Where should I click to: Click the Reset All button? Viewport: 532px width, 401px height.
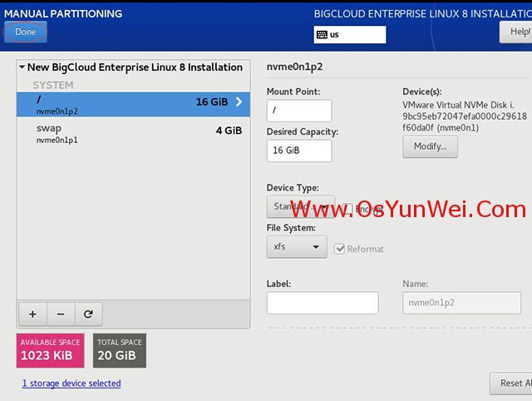tap(510, 384)
